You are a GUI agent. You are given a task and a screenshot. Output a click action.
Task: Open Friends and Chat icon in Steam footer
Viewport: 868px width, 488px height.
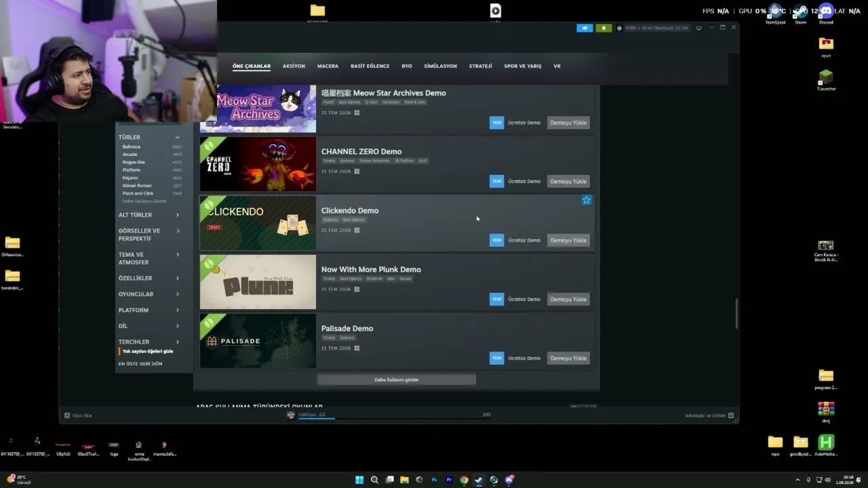pyautogui.click(x=731, y=415)
